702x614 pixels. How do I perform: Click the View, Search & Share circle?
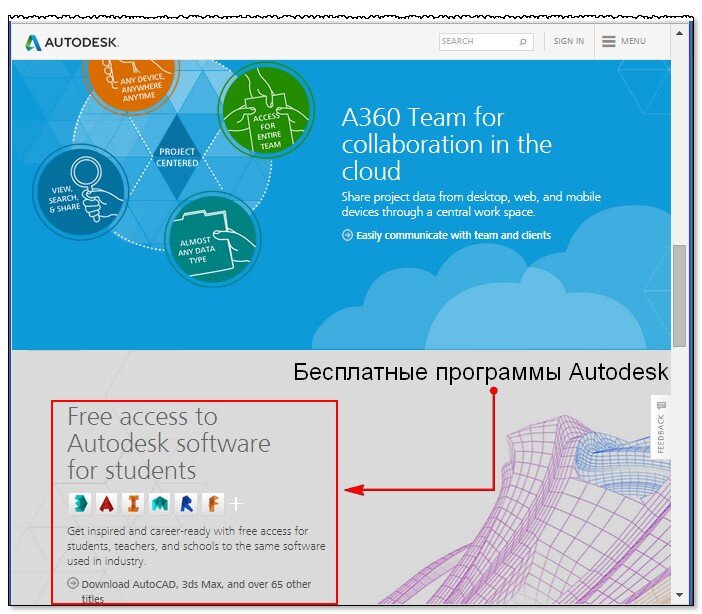[81, 192]
